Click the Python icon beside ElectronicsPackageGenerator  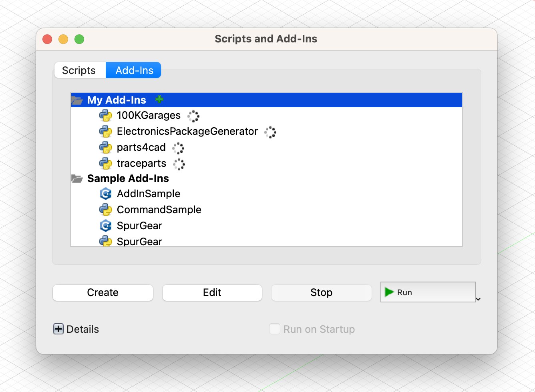pos(106,131)
